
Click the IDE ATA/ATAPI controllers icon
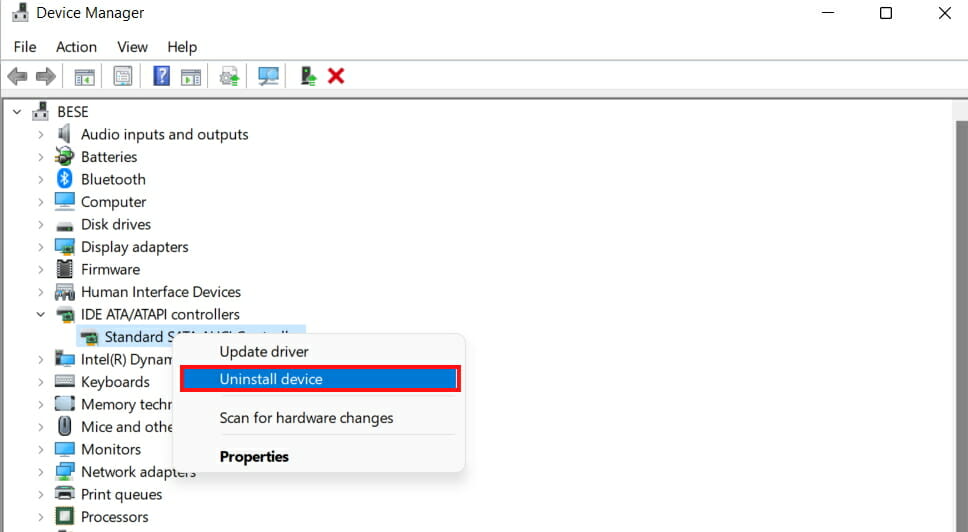pos(64,315)
